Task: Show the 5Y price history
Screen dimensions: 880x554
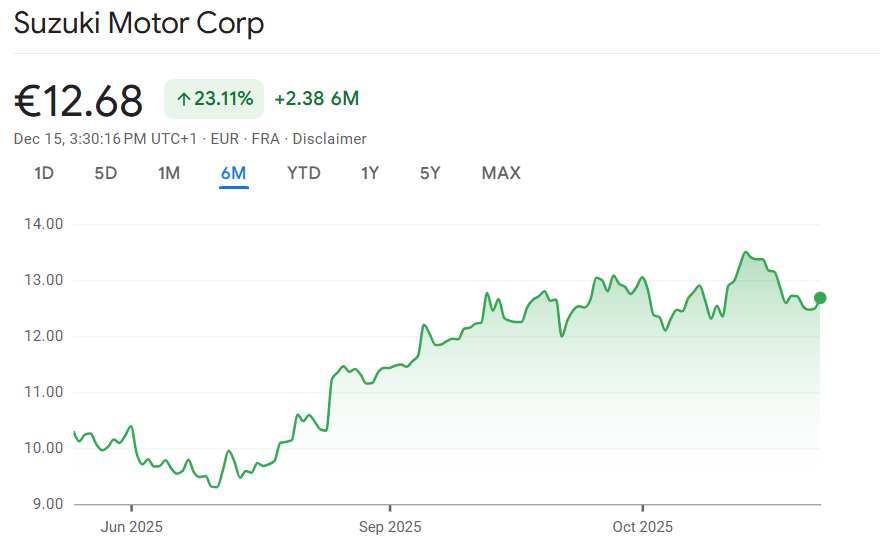Action: tap(430, 173)
